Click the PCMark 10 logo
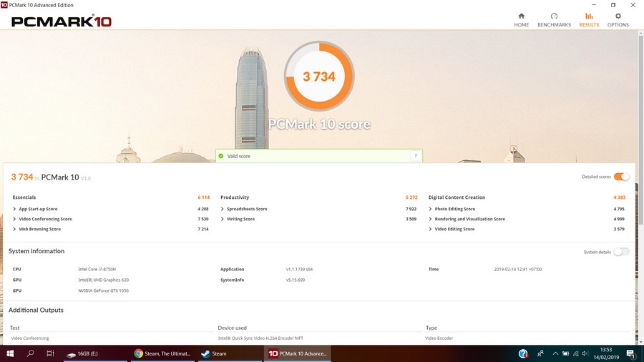644x362 pixels. tap(61, 21)
